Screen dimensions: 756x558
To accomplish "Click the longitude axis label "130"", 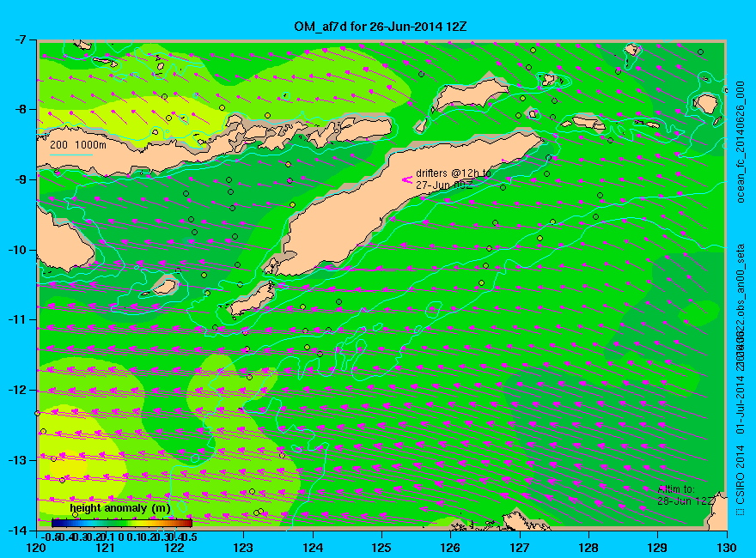I will click(x=727, y=548).
